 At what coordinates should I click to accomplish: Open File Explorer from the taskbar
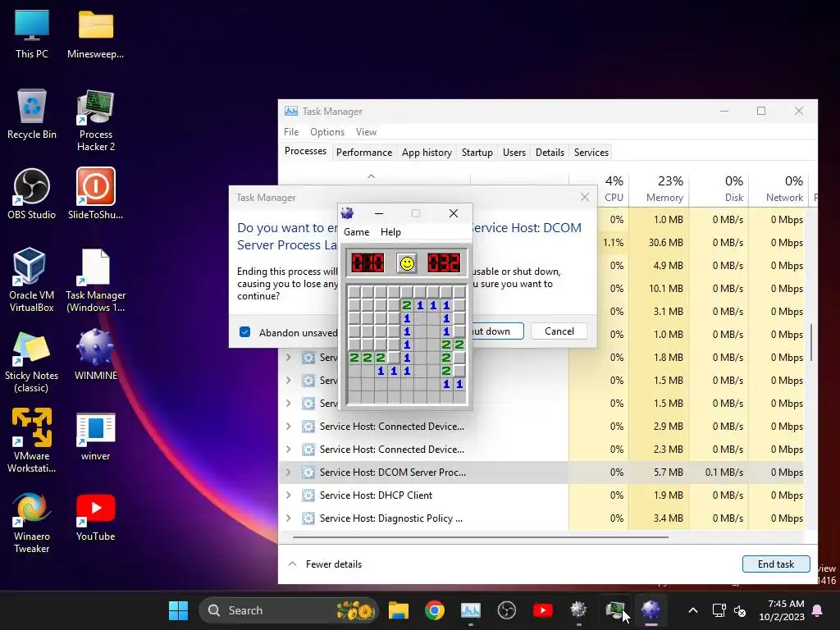pyautogui.click(x=399, y=610)
